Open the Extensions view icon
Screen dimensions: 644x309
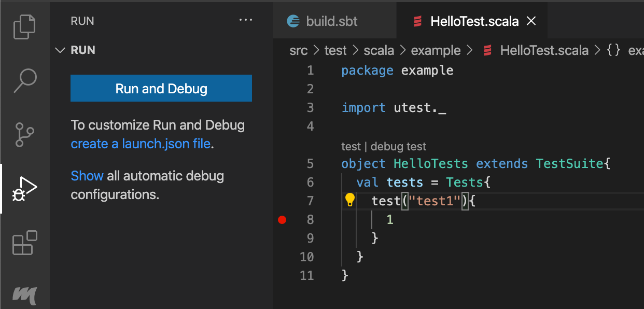[24, 243]
